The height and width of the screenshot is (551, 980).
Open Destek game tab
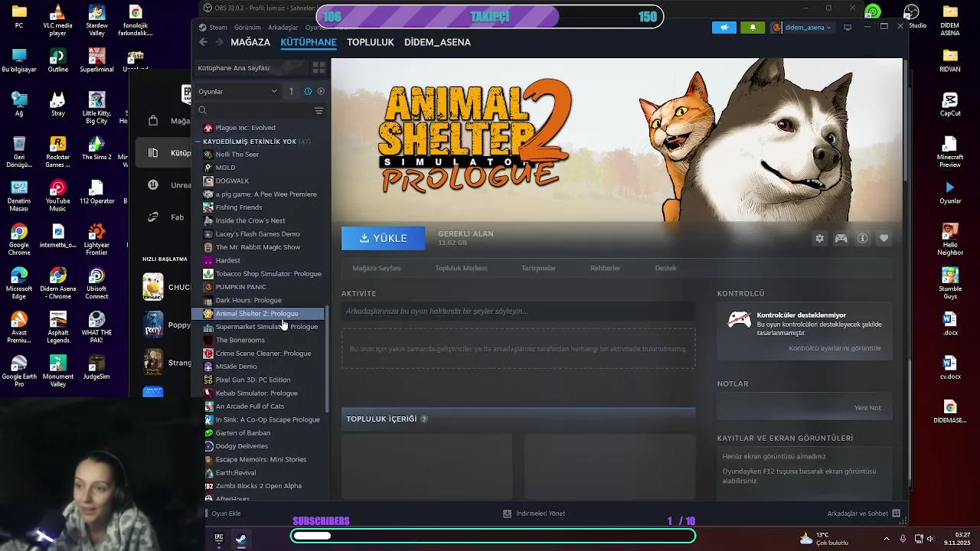coord(665,268)
